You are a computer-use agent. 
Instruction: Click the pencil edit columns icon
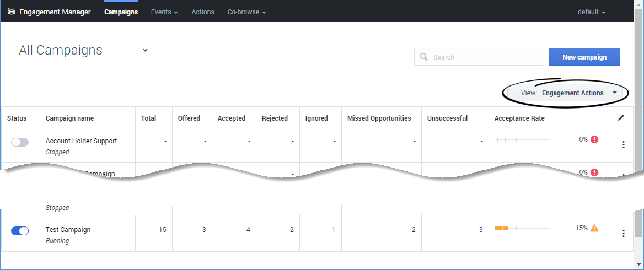[621, 118]
